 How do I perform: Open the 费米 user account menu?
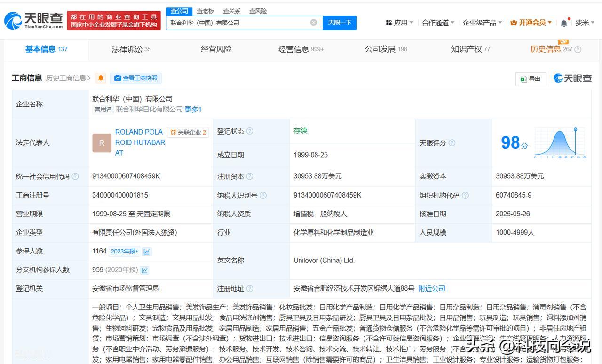[585, 23]
